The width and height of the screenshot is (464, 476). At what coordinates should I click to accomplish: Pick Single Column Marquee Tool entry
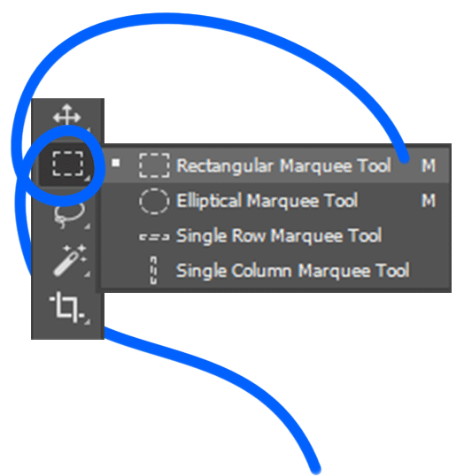(276, 271)
